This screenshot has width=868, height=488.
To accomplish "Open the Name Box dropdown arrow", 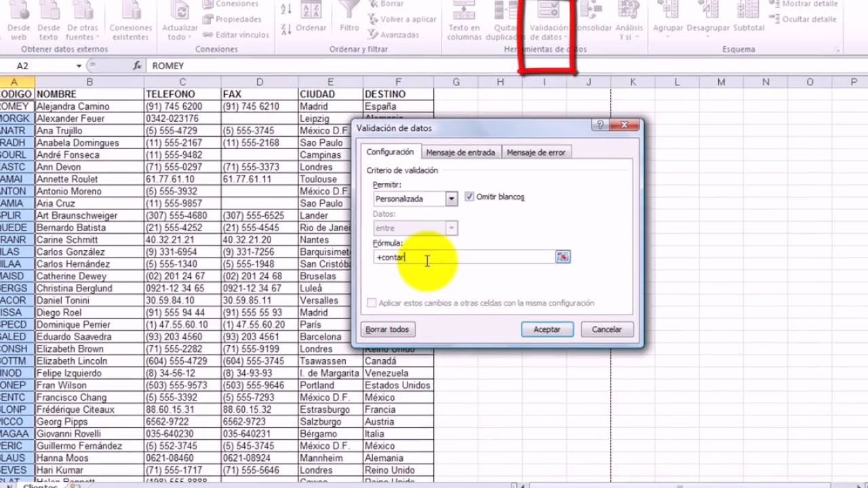I will (x=79, y=66).
